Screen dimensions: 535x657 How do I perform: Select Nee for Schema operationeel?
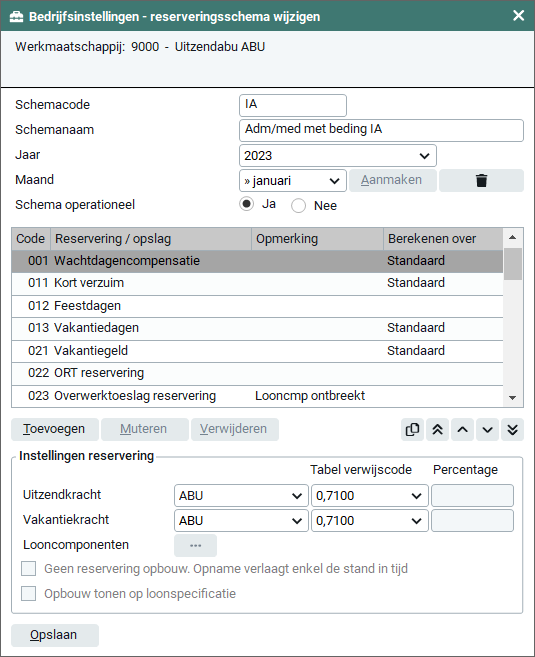pos(298,206)
